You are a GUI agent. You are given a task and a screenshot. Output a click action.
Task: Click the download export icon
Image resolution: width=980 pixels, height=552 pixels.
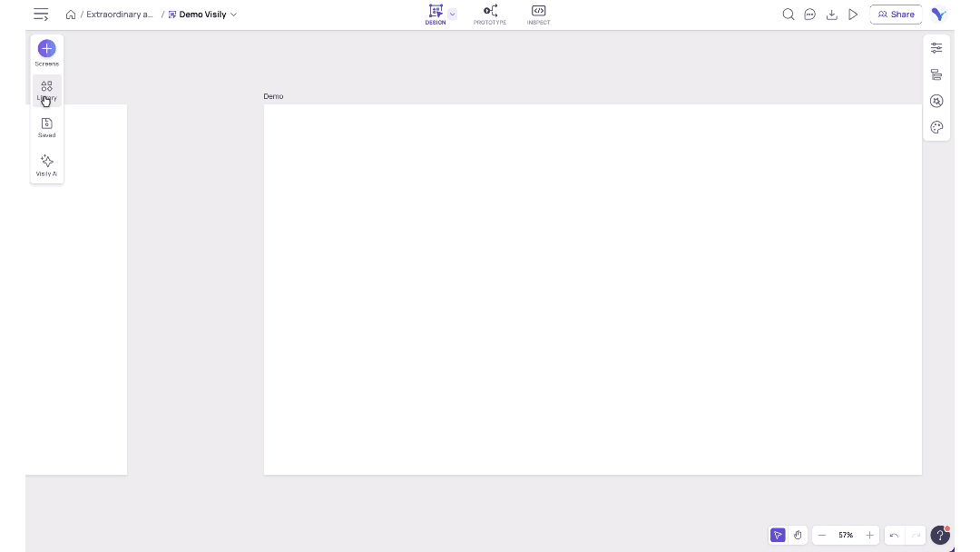(831, 15)
